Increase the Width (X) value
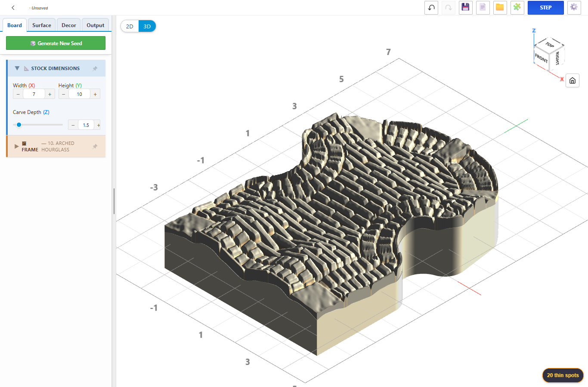588x387 pixels. pyautogui.click(x=50, y=94)
